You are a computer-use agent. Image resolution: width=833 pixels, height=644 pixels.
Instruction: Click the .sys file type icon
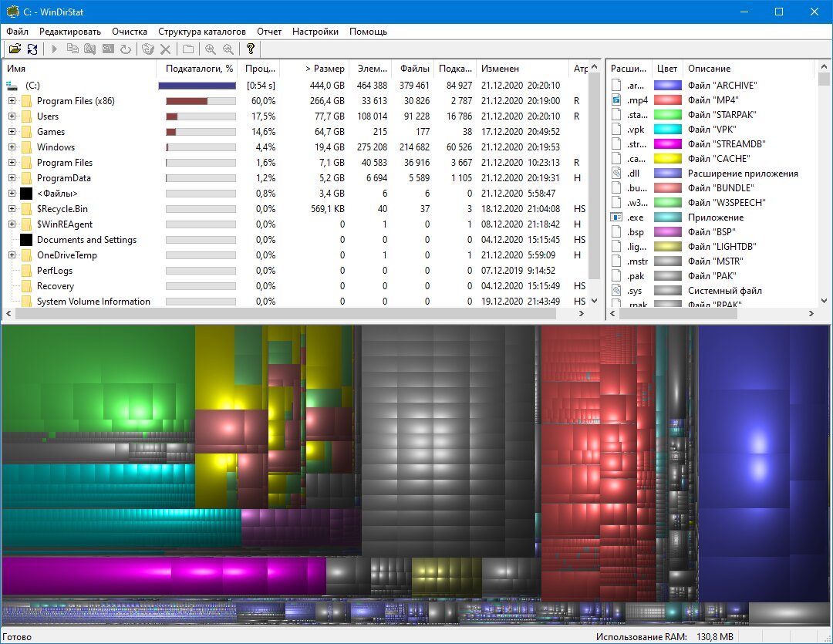coord(616,291)
